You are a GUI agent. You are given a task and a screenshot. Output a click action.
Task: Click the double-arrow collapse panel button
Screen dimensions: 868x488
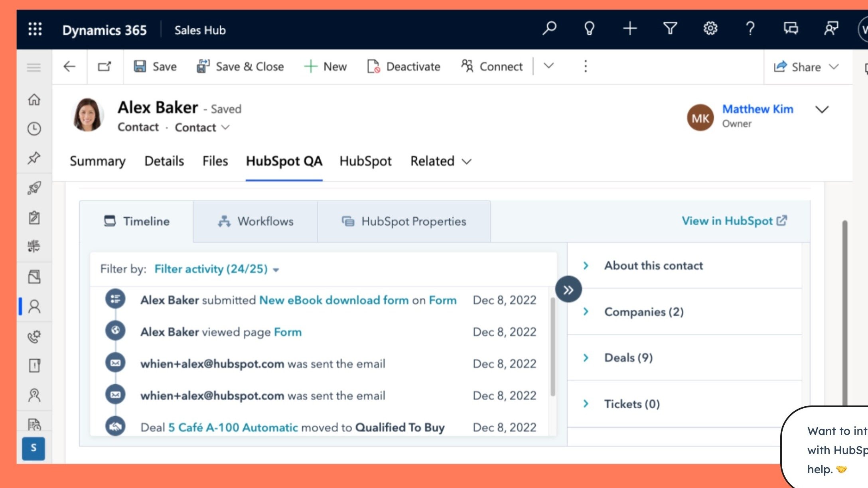568,289
